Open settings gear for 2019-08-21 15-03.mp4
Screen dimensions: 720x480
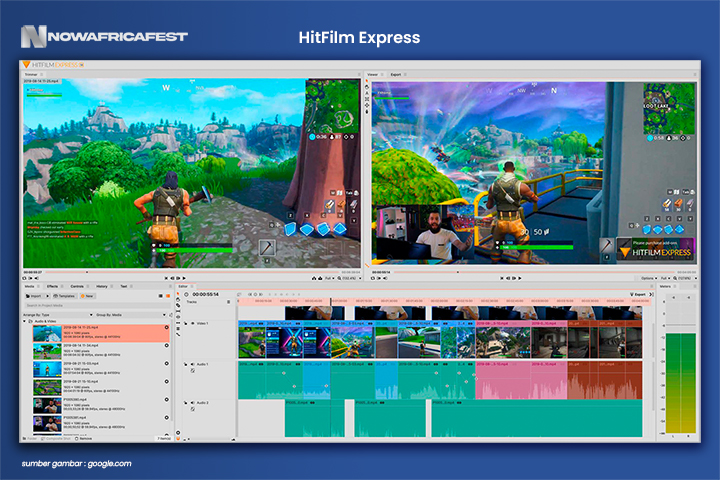167,363
